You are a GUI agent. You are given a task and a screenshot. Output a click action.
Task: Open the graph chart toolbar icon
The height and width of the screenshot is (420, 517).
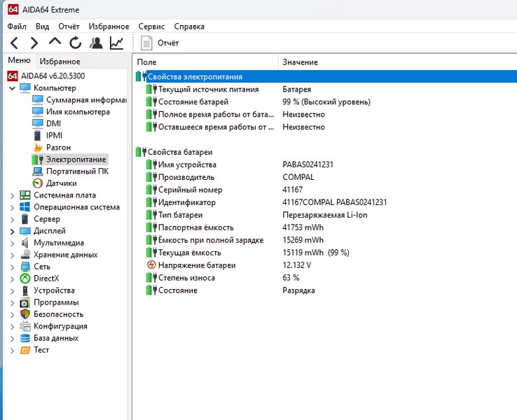116,43
